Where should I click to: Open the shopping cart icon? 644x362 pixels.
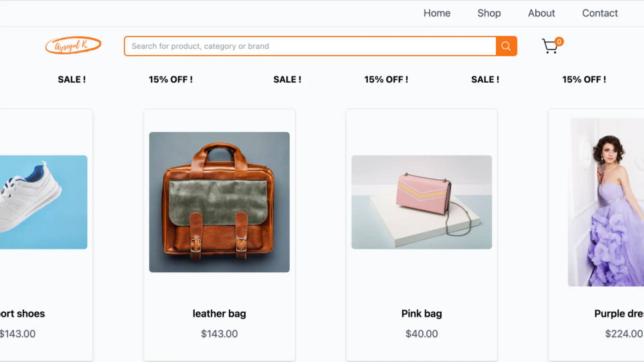coord(549,47)
